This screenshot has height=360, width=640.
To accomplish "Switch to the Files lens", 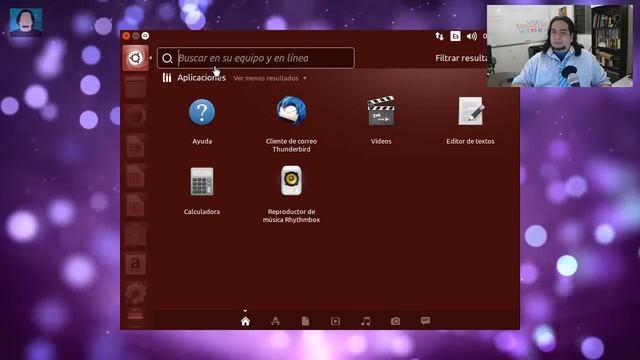I will coord(305,321).
